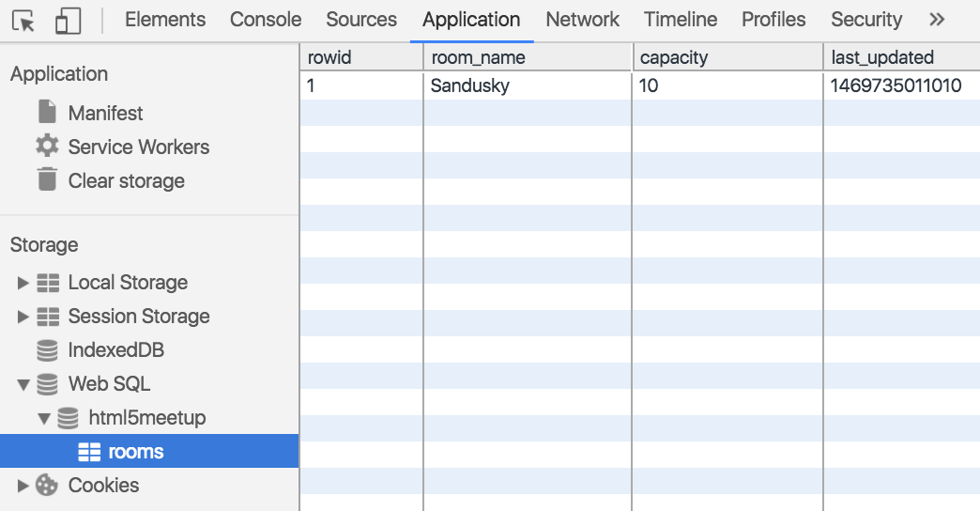Click the room_name column header
Image resolution: width=980 pixels, height=511 pixels.
528,57
